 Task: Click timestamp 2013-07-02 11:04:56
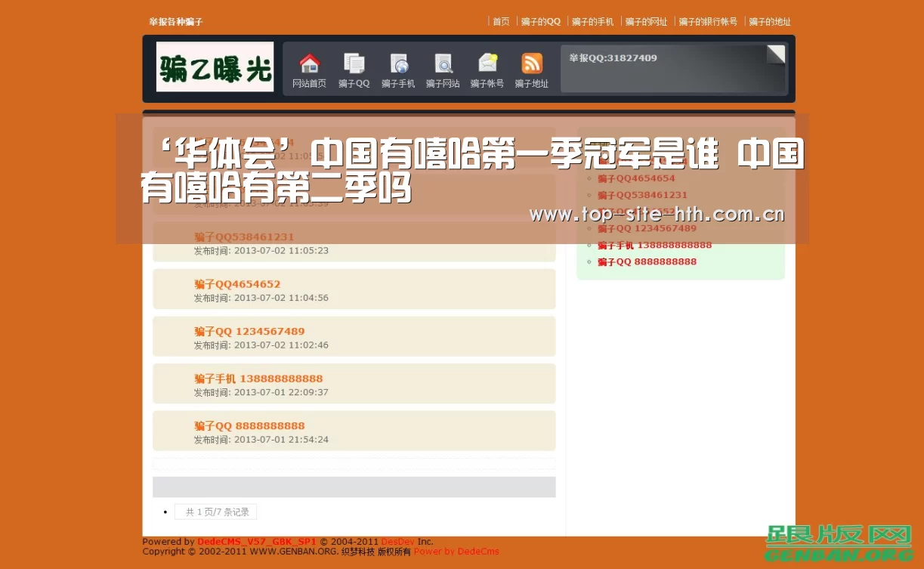pos(281,298)
